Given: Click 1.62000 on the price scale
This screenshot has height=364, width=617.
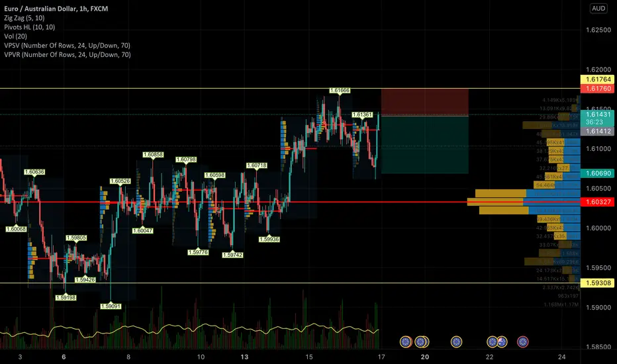Looking at the screenshot, I should tap(598, 69).
